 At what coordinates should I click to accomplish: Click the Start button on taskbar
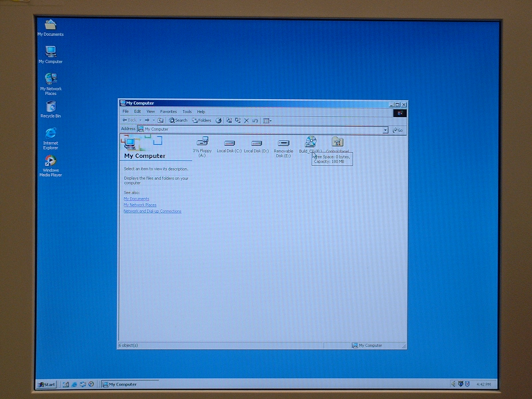pos(47,384)
